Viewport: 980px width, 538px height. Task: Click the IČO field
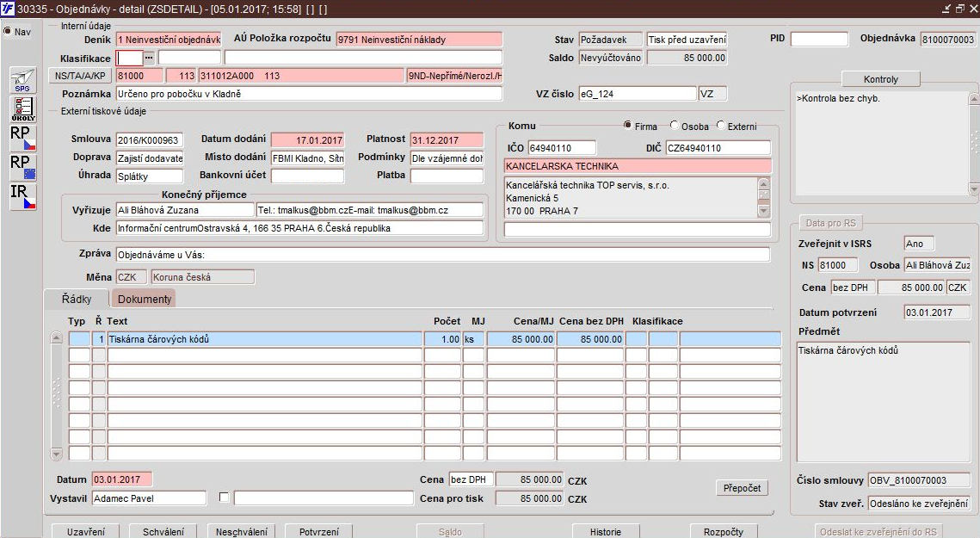tap(562, 148)
